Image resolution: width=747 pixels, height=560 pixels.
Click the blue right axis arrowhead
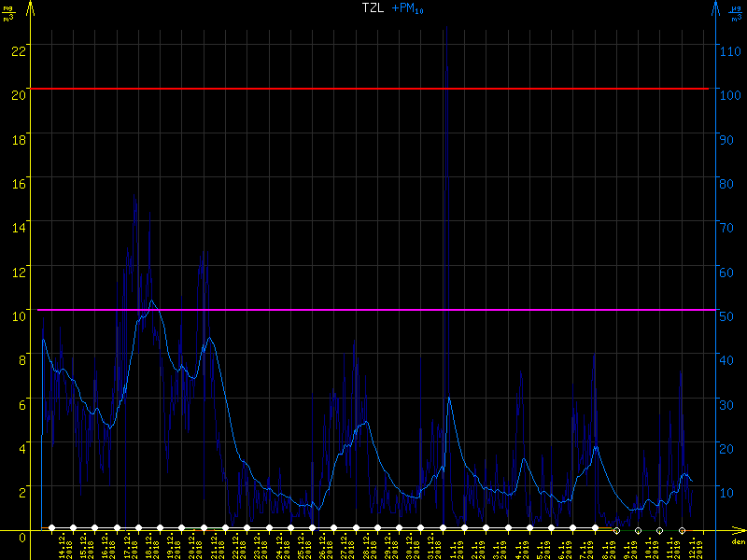(x=715, y=9)
